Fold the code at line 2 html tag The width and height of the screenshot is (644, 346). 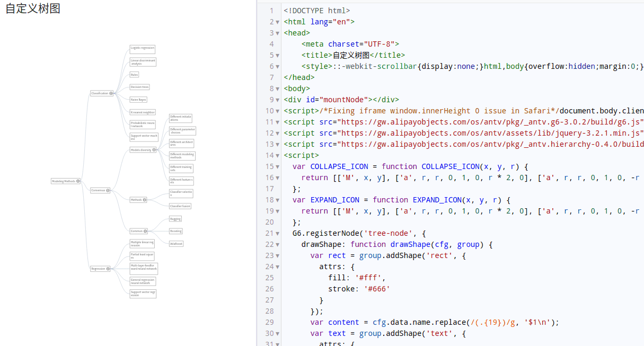point(277,22)
